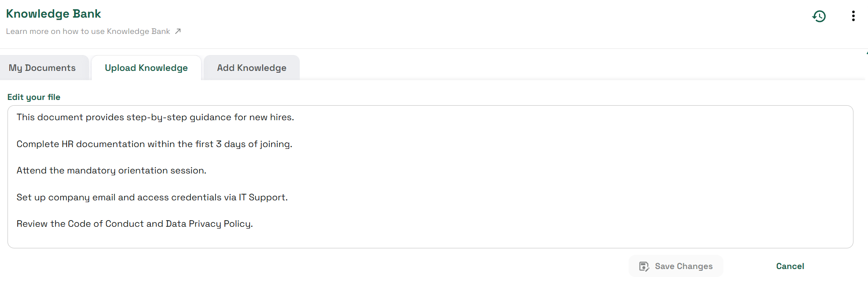
Task: Click the save icon beside Save Changes
Action: coord(644,266)
